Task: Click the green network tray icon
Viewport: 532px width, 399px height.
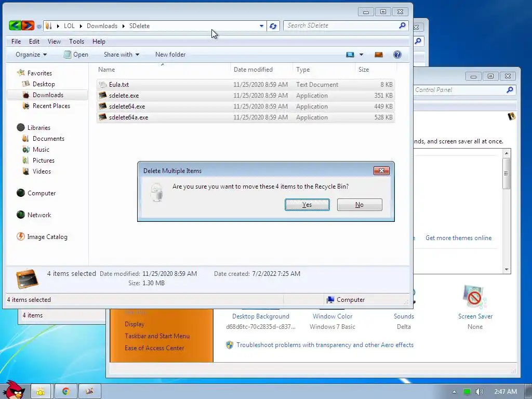Action: [467, 392]
